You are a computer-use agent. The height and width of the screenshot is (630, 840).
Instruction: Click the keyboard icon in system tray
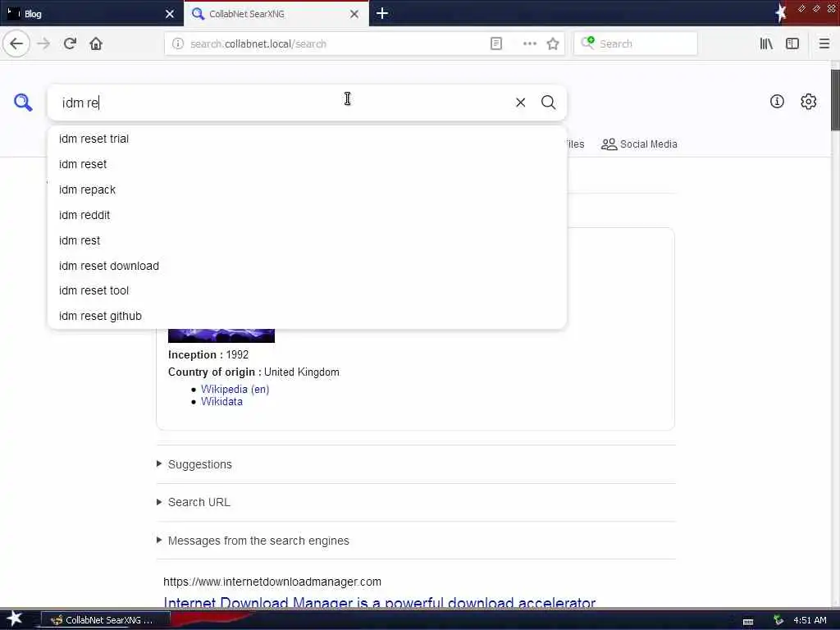click(748, 622)
